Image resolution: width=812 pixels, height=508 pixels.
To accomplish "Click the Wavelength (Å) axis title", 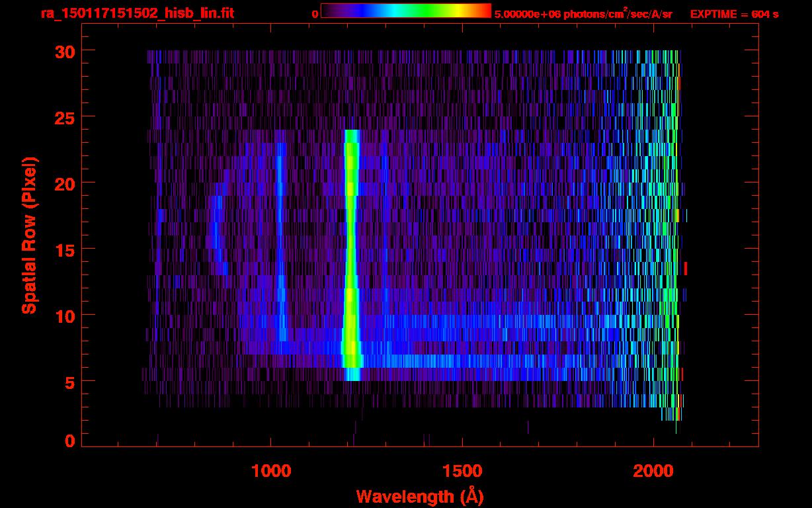I will [419, 496].
